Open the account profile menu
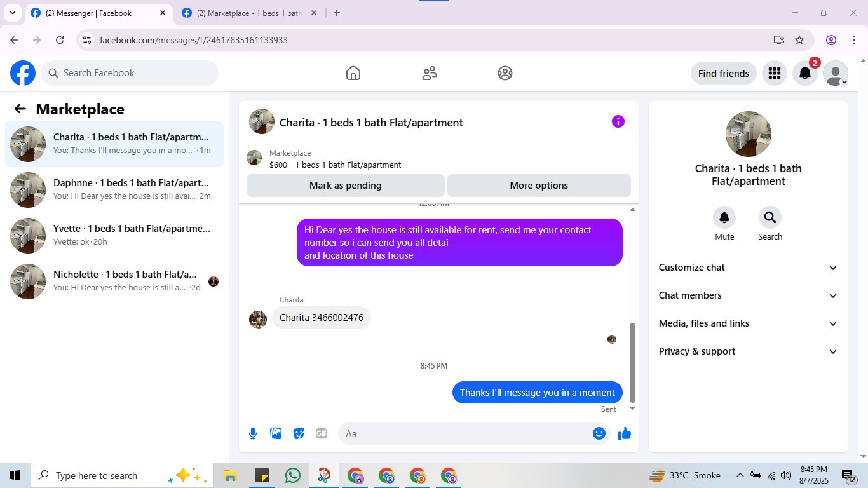 pyautogui.click(x=836, y=73)
